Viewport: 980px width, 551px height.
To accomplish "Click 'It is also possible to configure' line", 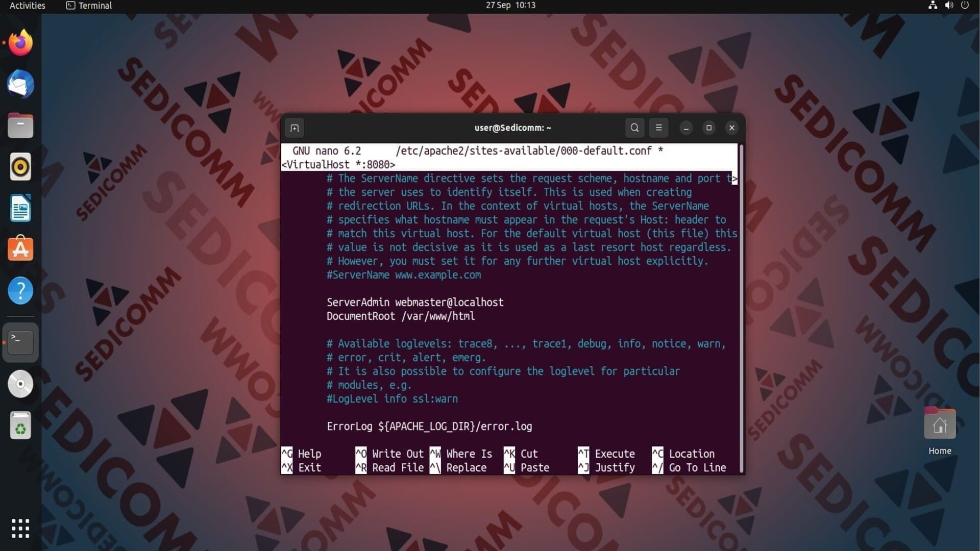I will pyautogui.click(x=503, y=371).
